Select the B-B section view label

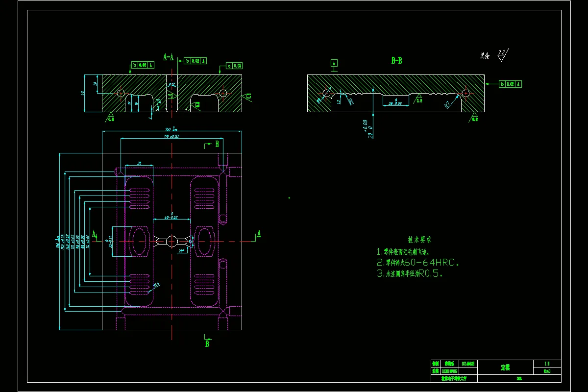click(x=396, y=61)
